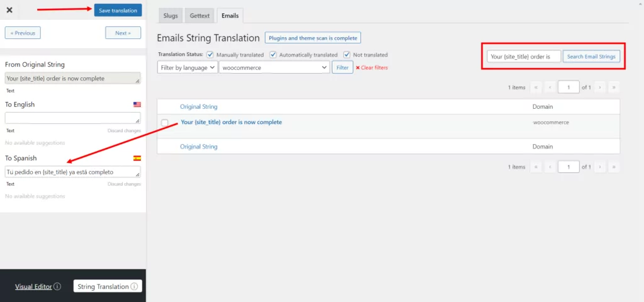This screenshot has width=644, height=302.
Task: Click the To Spanish translation text field
Action: (x=73, y=172)
